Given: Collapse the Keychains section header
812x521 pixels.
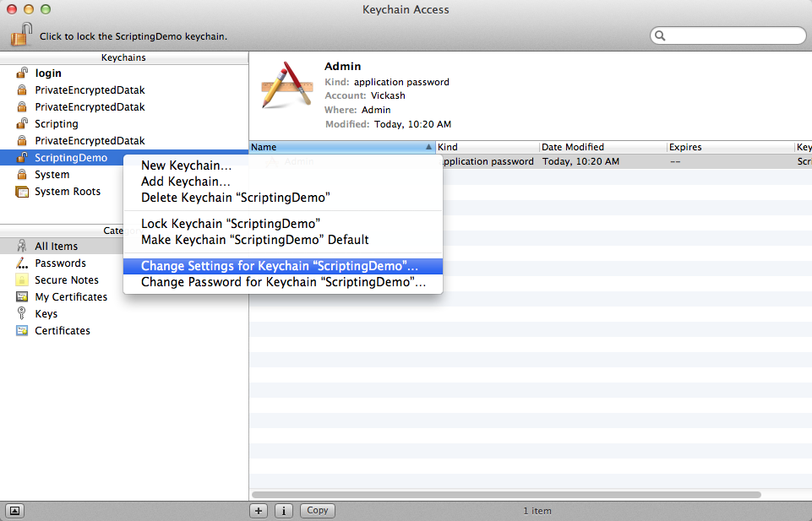Looking at the screenshot, I should point(123,57).
